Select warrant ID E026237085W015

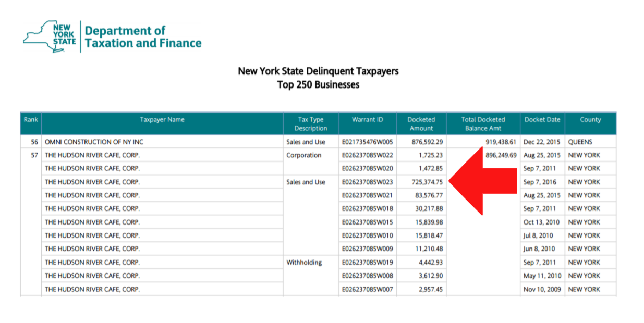[368, 222]
